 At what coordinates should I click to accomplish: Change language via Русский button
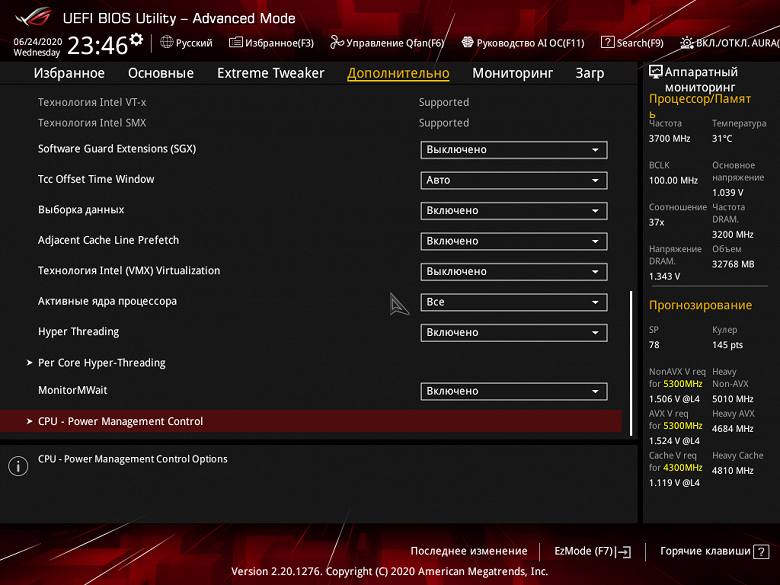(x=194, y=43)
